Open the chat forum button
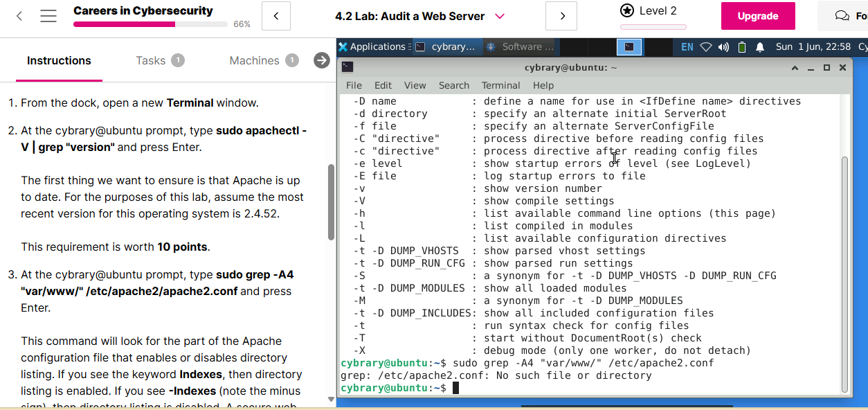 coord(843,16)
